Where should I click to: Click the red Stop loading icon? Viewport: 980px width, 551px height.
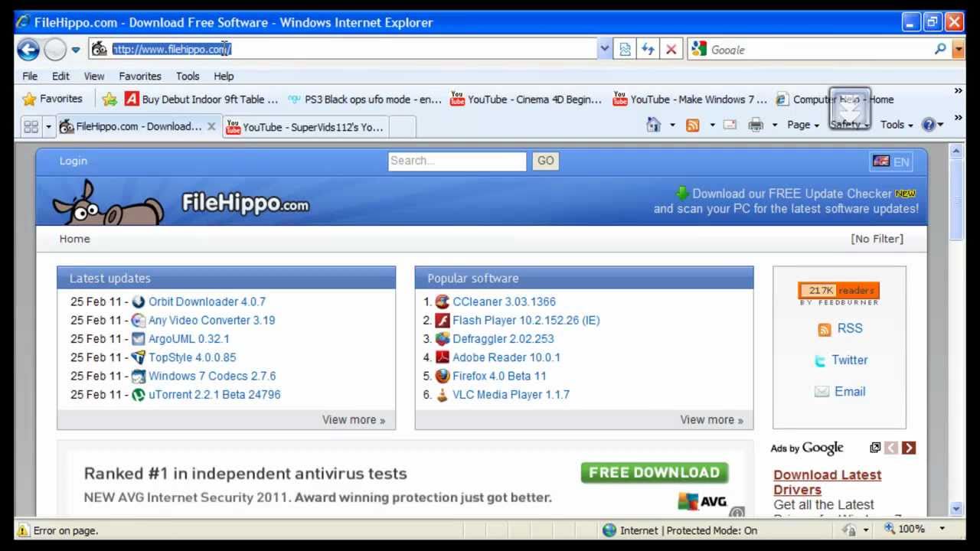(671, 50)
